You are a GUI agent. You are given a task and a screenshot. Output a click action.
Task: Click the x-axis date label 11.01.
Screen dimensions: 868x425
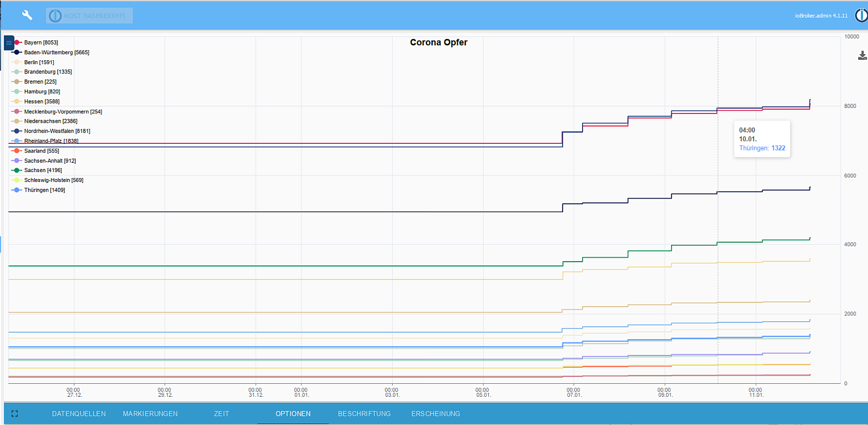(756, 395)
